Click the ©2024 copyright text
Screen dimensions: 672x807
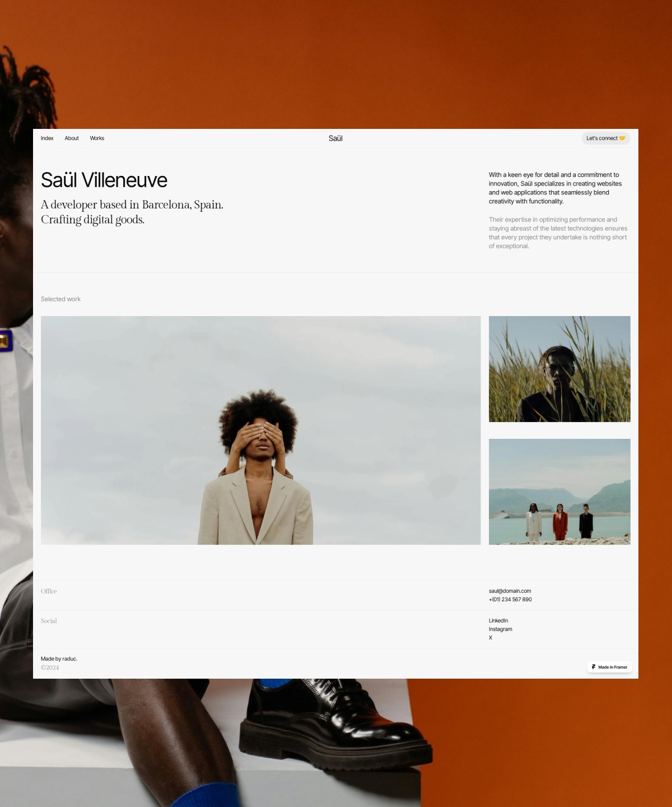tap(50, 667)
